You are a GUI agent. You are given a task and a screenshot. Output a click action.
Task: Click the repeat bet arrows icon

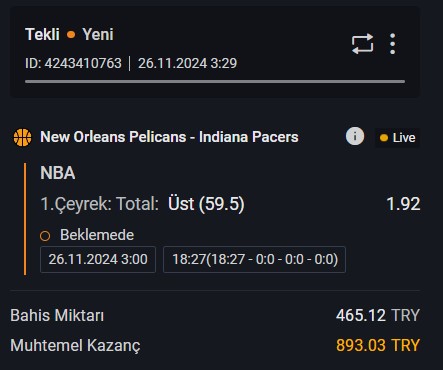tap(362, 44)
